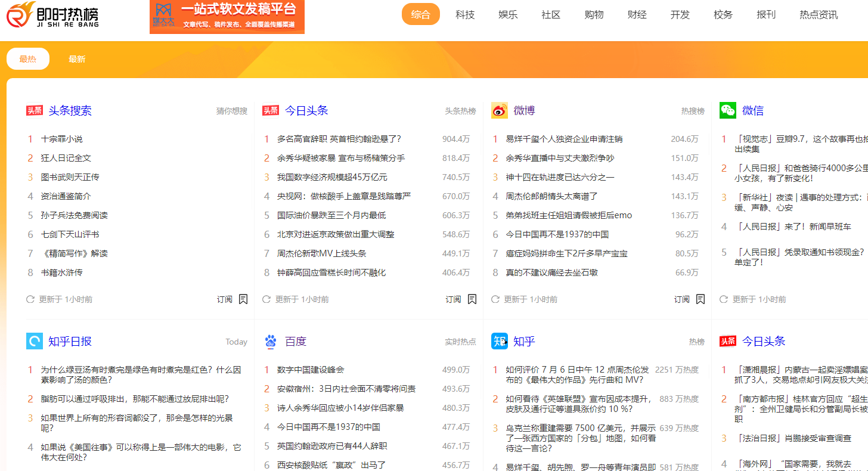Click 猜你想搜 label in 头条搜索 card
The image size is (868, 471).
pyautogui.click(x=232, y=111)
